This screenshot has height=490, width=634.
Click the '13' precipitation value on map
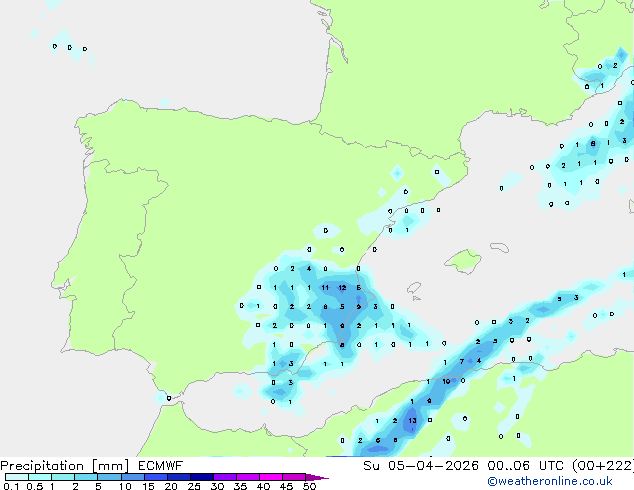pos(412,421)
